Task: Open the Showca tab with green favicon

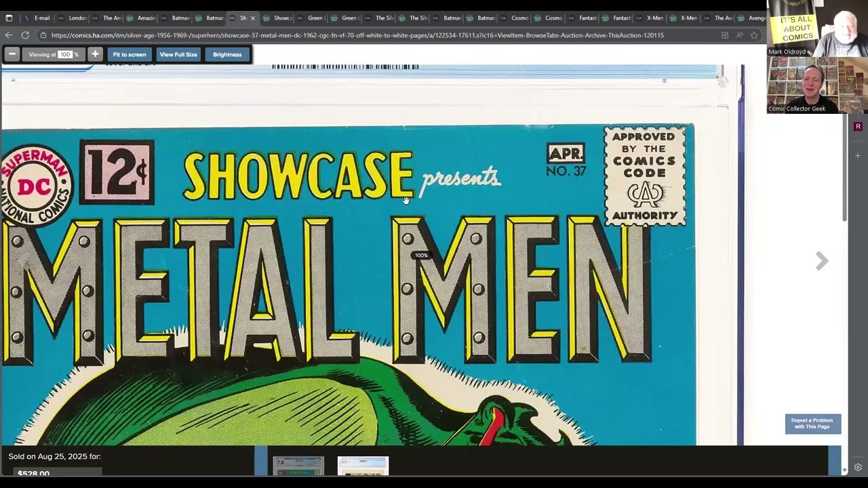Action: coord(277,18)
